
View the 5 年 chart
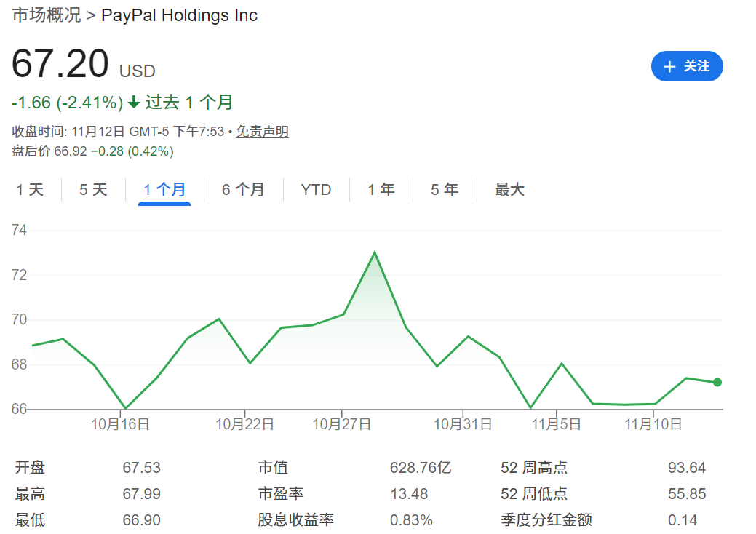(x=444, y=189)
